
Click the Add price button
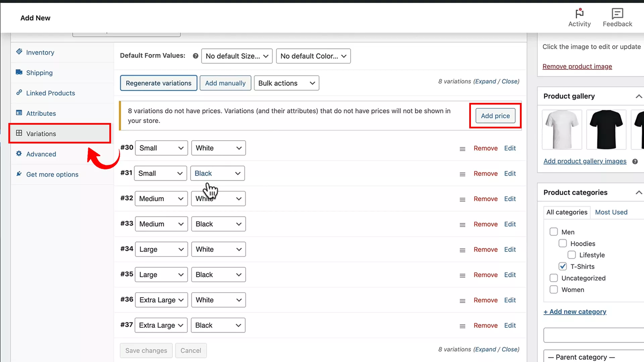point(495,116)
